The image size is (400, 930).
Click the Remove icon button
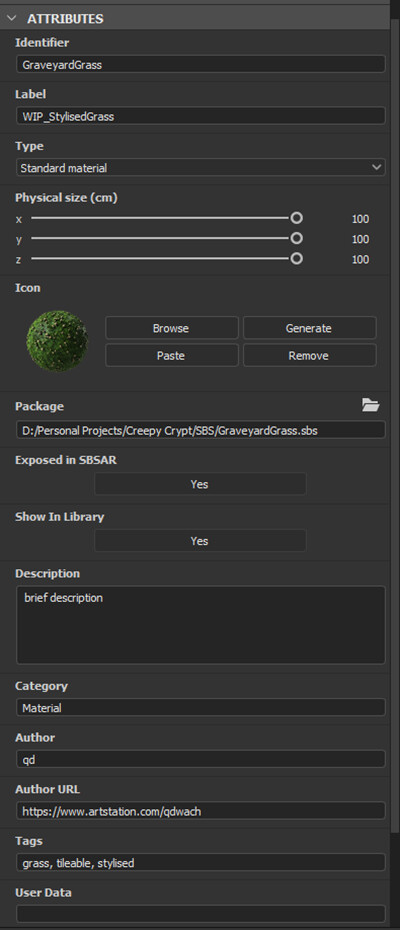309,356
